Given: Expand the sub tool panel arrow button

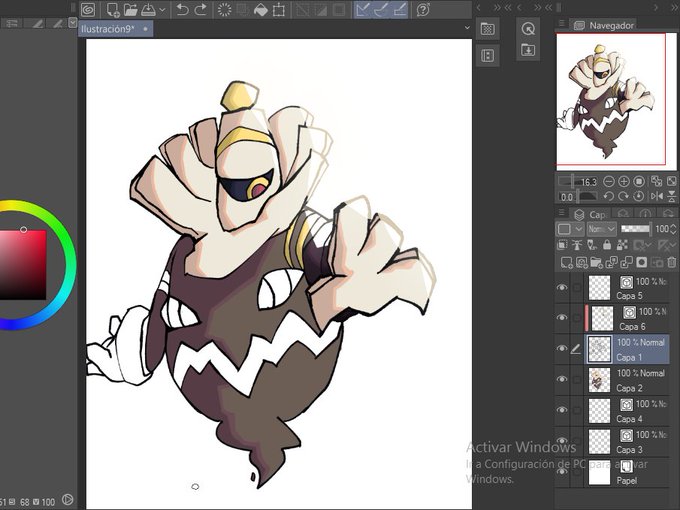Looking at the screenshot, I should tap(73, 23).
